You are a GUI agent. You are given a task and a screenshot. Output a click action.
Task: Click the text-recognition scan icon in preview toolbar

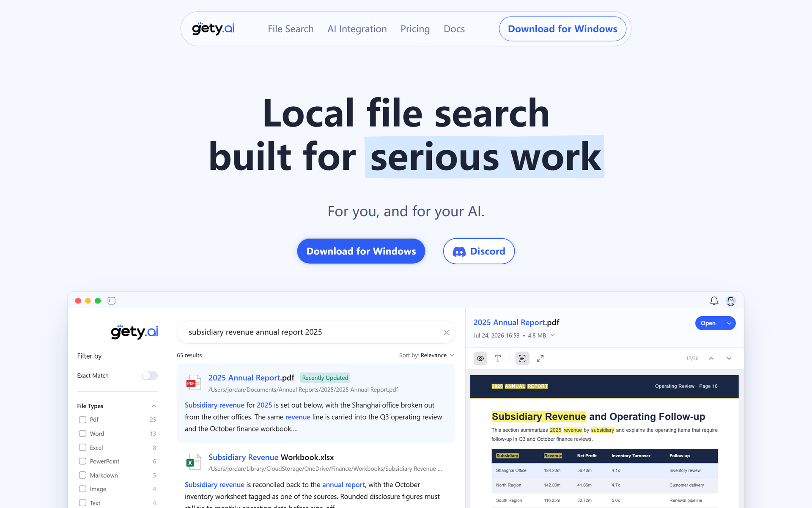pyautogui.click(x=522, y=359)
